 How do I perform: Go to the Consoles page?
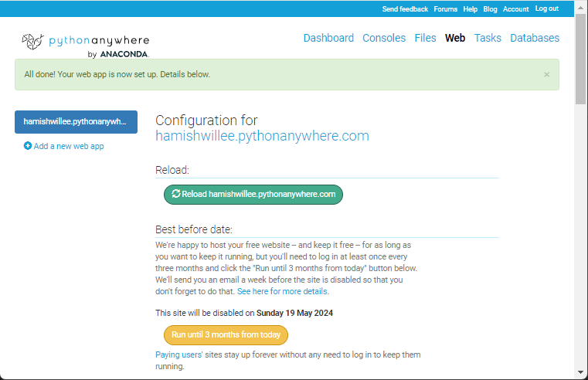coord(384,38)
